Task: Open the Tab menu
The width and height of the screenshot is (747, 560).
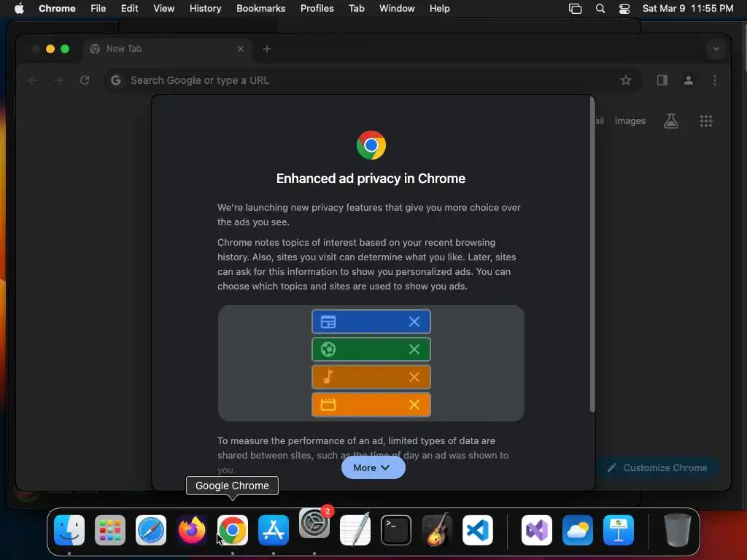Action: 357,9
